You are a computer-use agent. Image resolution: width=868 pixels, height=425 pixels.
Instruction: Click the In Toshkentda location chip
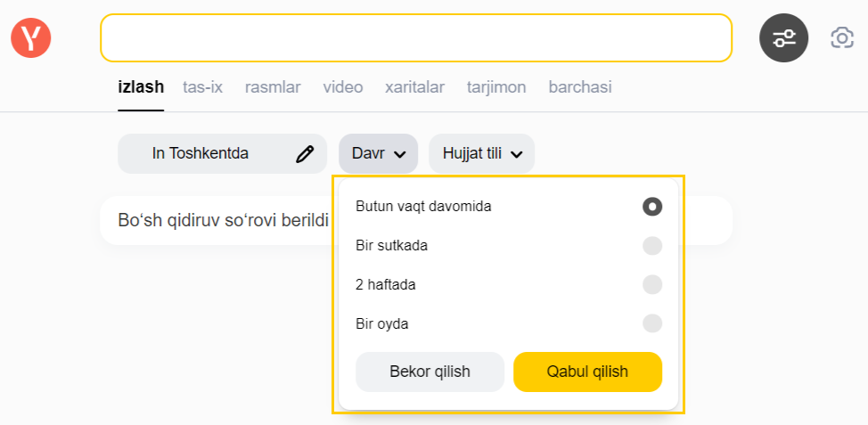(201, 154)
